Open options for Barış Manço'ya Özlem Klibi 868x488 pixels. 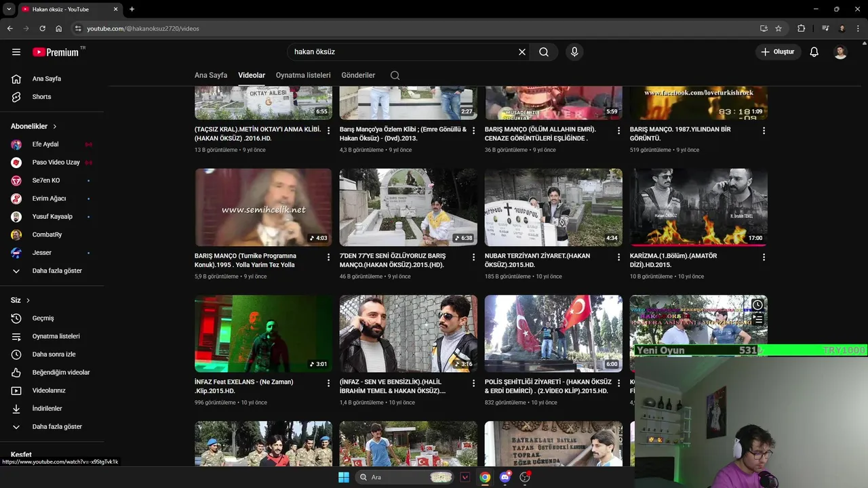pos(473,130)
